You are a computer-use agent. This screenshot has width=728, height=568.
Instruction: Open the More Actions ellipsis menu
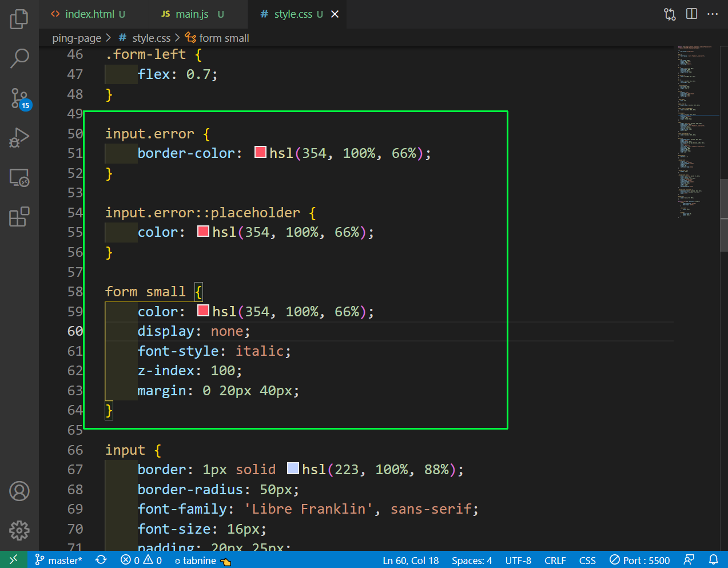(x=713, y=14)
